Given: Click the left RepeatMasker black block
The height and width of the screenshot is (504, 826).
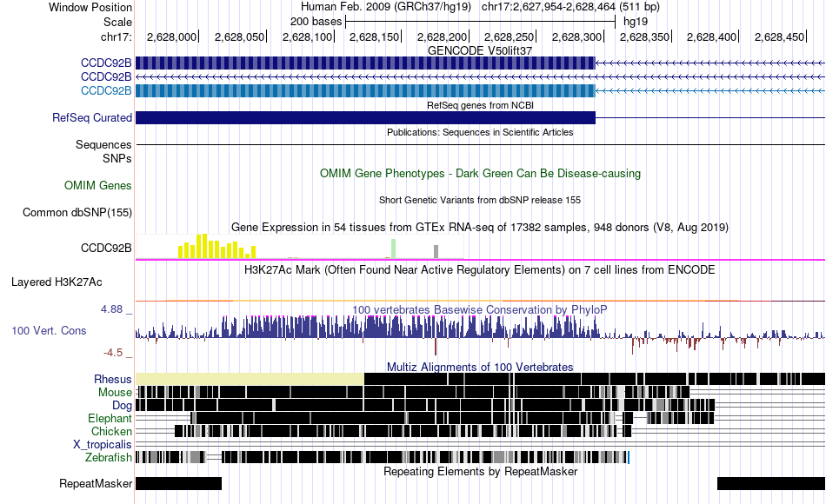Looking at the screenshot, I should [178, 483].
